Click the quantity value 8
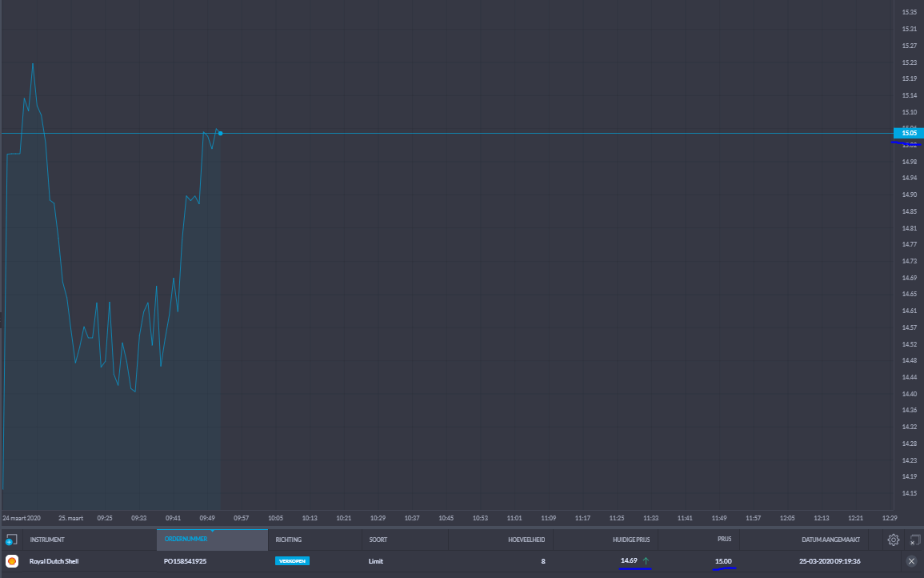 coord(542,561)
